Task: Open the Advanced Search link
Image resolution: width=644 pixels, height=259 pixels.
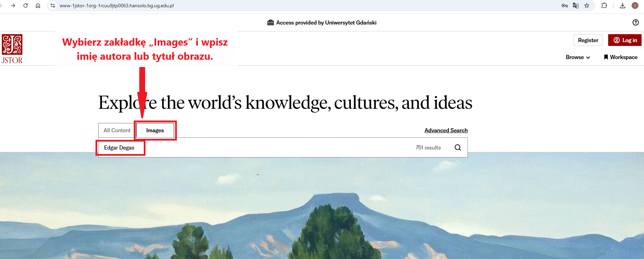Action: pyautogui.click(x=446, y=130)
